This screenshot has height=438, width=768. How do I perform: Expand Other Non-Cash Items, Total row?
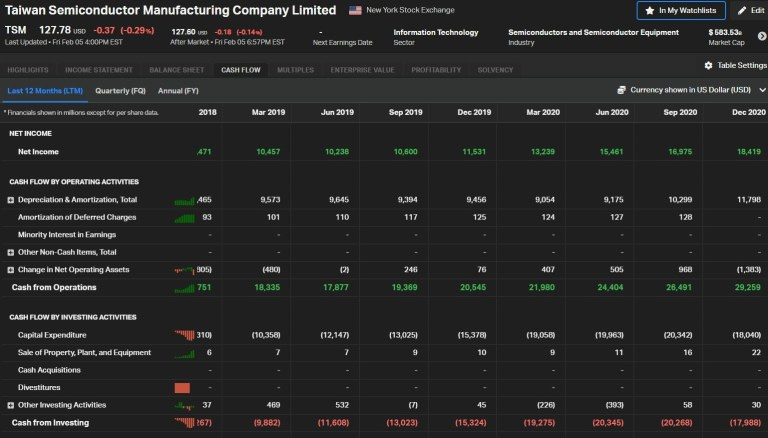pos(10,252)
